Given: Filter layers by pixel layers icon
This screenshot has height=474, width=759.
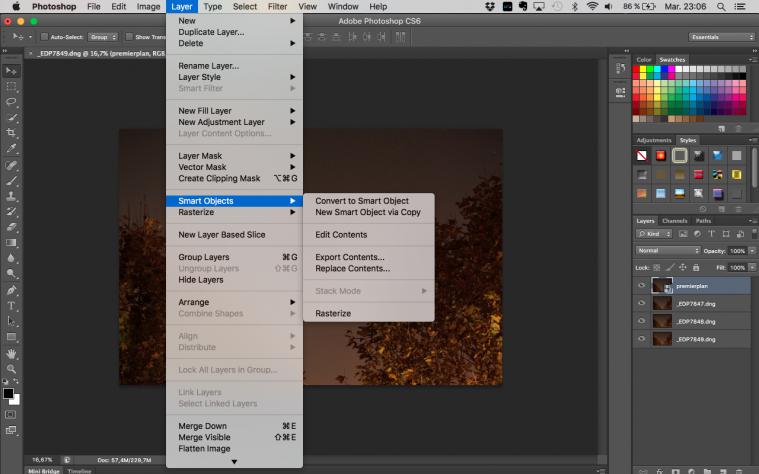Looking at the screenshot, I should [x=683, y=234].
